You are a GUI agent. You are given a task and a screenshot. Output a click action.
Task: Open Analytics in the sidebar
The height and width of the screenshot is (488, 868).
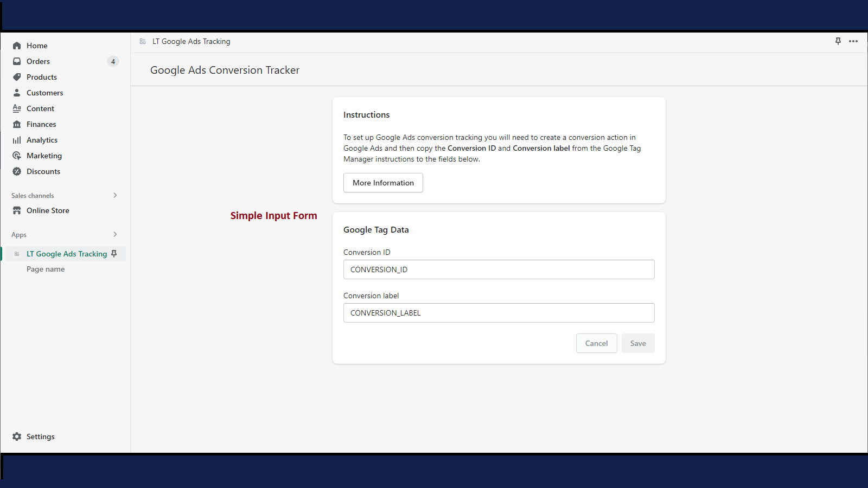[42, 140]
